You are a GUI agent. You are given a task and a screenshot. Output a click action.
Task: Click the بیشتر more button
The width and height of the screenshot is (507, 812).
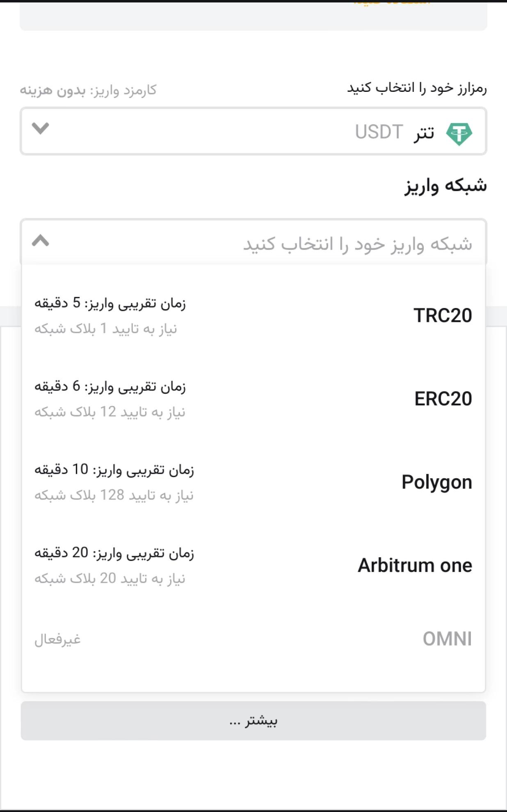coord(253,721)
